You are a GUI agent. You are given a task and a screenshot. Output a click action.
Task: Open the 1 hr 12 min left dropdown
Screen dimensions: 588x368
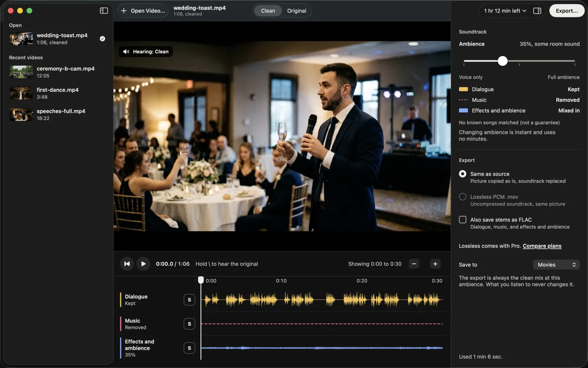coord(505,11)
